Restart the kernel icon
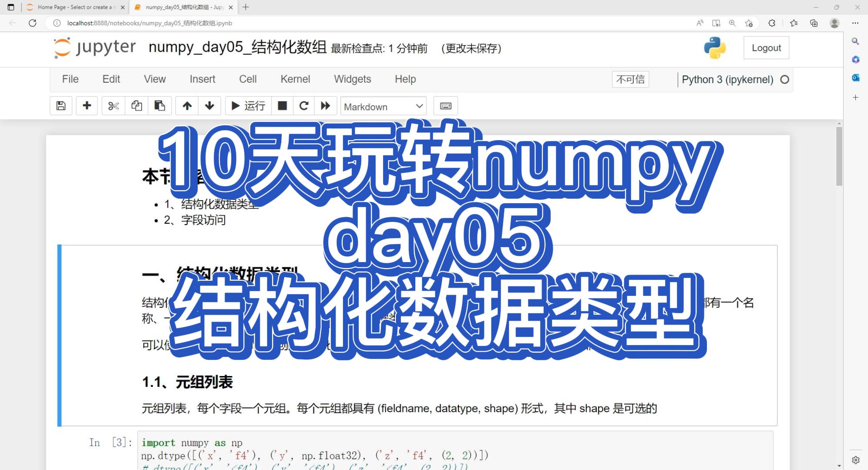This screenshot has width=868, height=470. tap(304, 106)
